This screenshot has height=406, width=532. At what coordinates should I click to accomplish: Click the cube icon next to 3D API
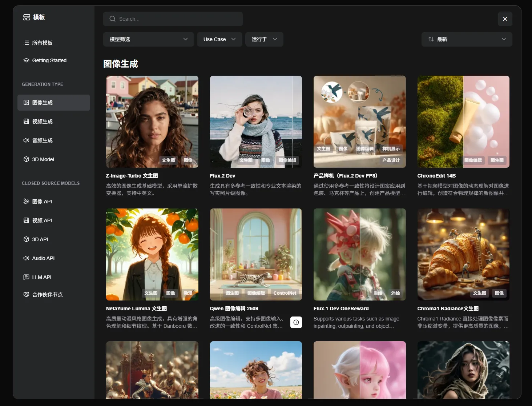pos(26,239)
